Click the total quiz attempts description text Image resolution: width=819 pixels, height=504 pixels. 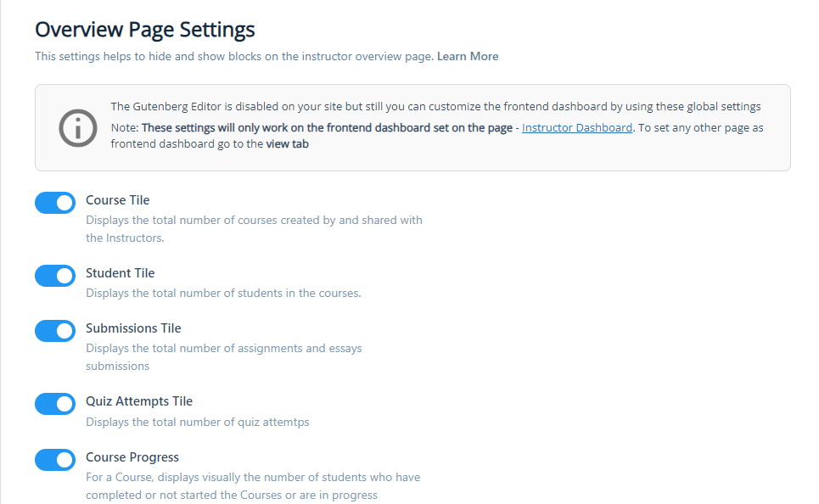(x=197, y=423)
